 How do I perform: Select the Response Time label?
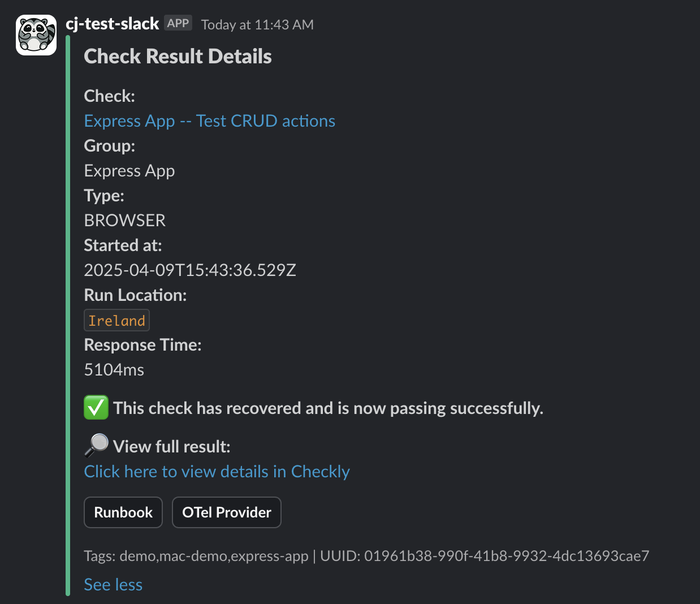click(x=142, y=344)
